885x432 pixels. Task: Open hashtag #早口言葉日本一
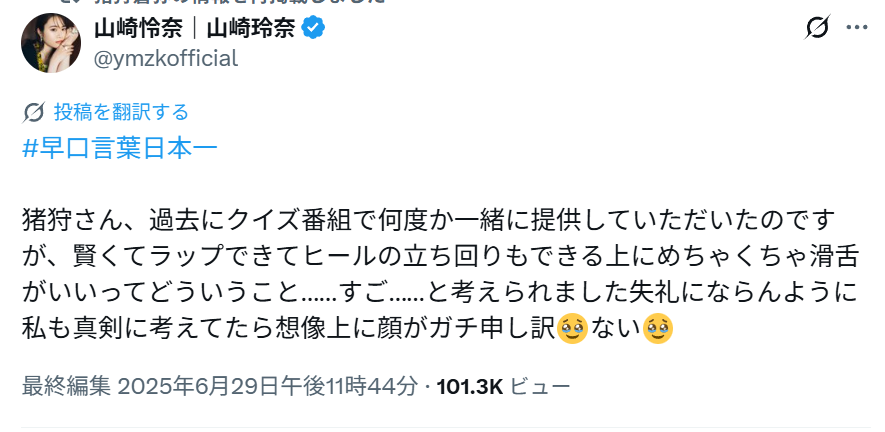(119, 148)
